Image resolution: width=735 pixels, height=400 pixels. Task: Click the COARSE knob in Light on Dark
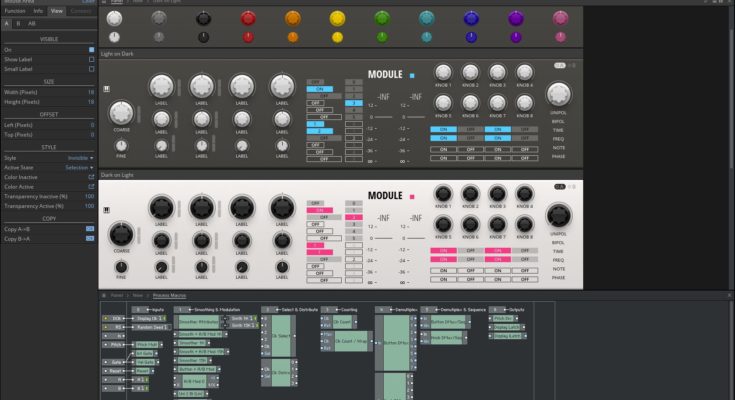coord(121,111)
